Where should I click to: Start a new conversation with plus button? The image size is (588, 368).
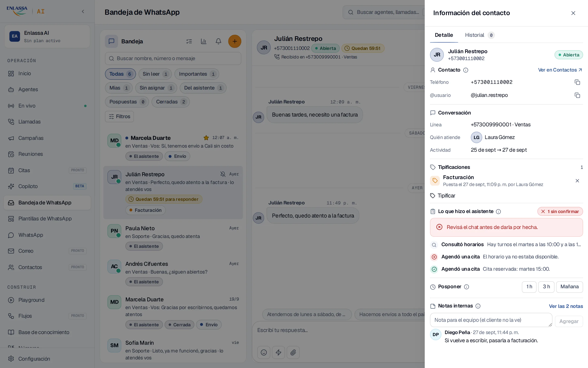pos(234,41)
